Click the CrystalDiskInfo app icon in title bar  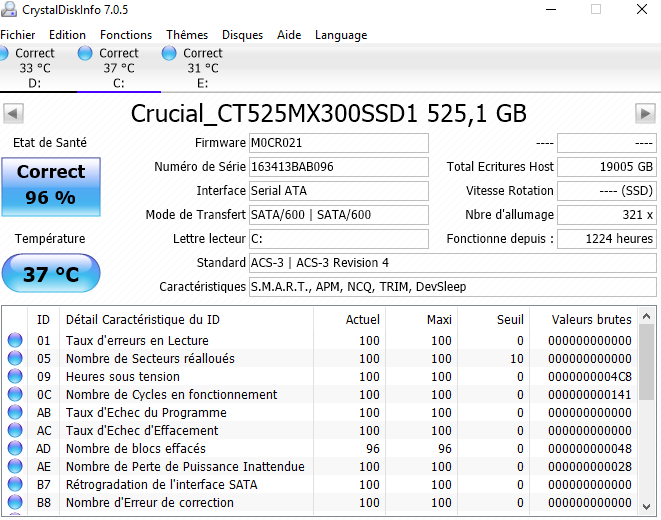(10, 10)
